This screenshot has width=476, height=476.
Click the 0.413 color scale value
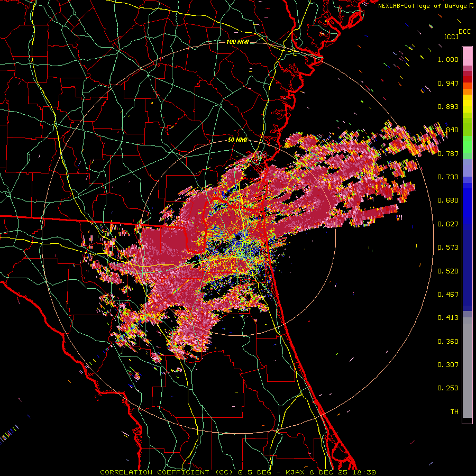448,318
